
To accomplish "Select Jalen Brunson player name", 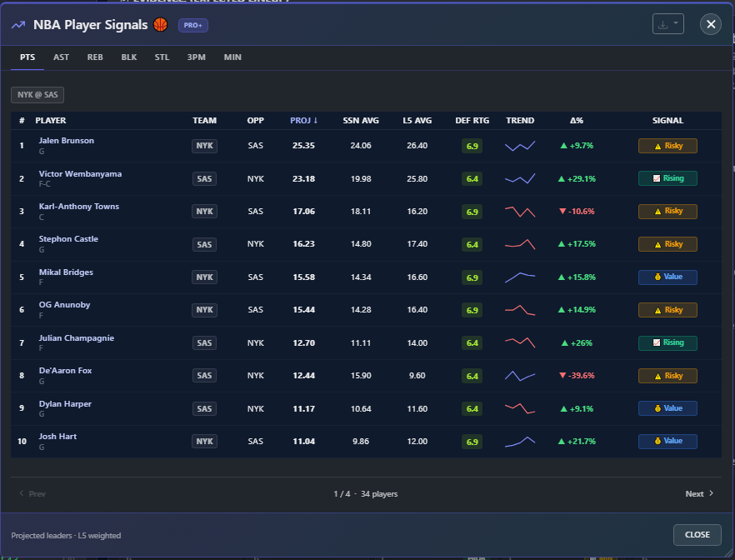I will (x=66, y=141).
